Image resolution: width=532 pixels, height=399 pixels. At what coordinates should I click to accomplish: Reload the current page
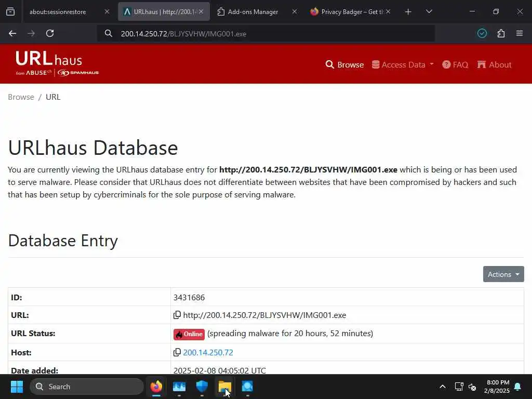pyautogui.click(x=50, y=33)
